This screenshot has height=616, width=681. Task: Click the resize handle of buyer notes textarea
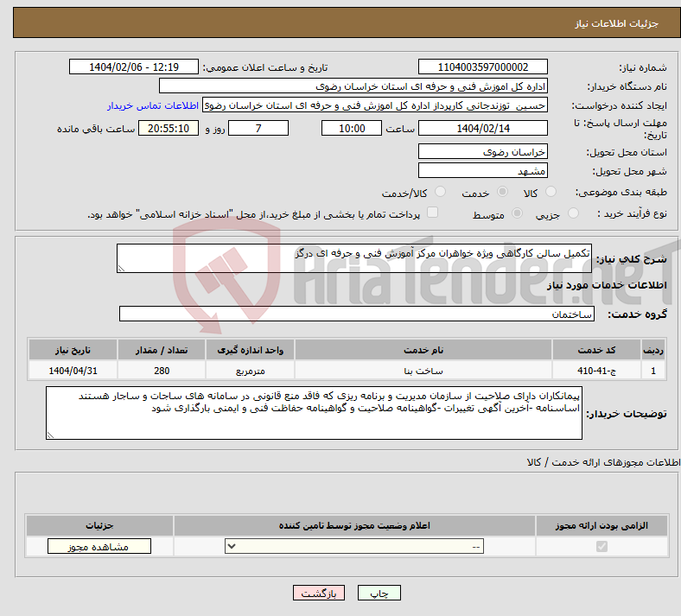[50, 435]
